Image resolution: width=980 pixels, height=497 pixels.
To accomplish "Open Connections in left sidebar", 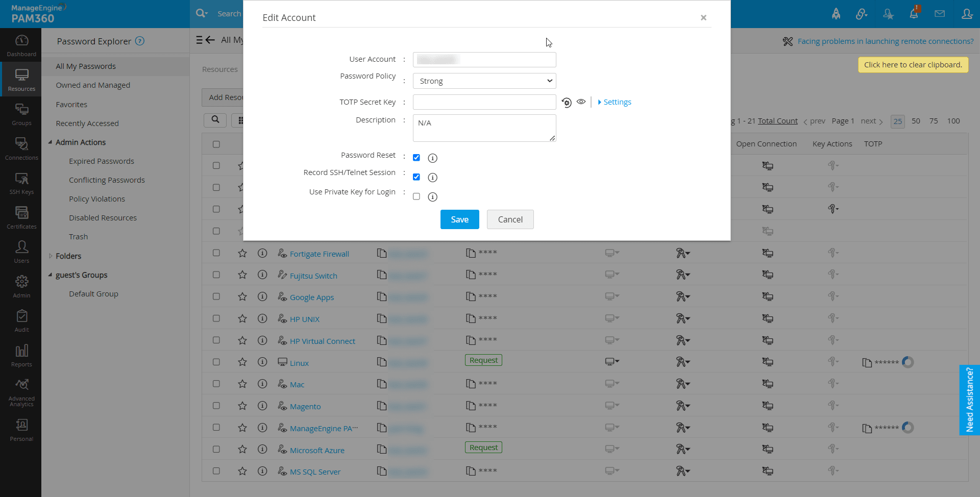I will 21,149.
